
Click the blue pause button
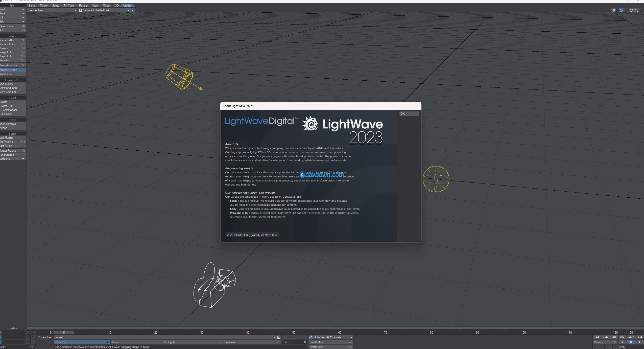631,342
